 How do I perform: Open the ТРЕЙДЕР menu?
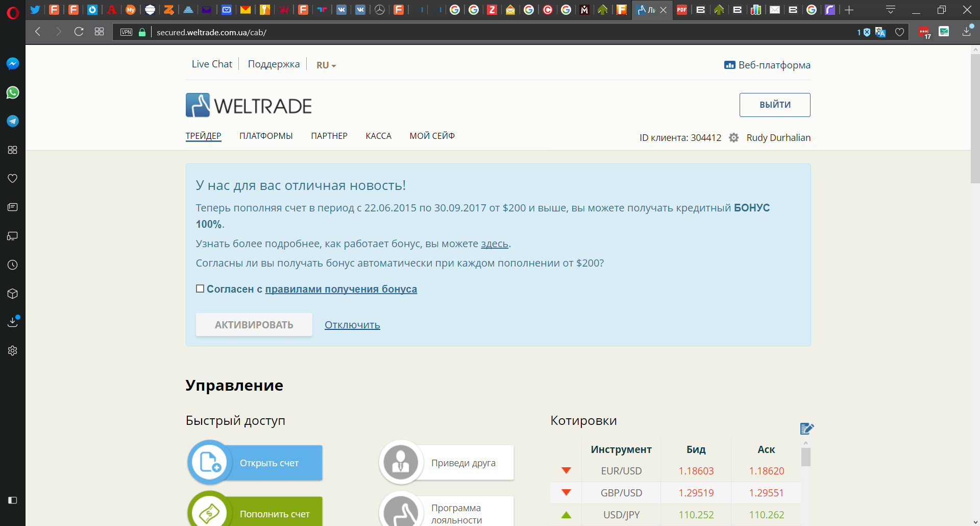(203, 136)
